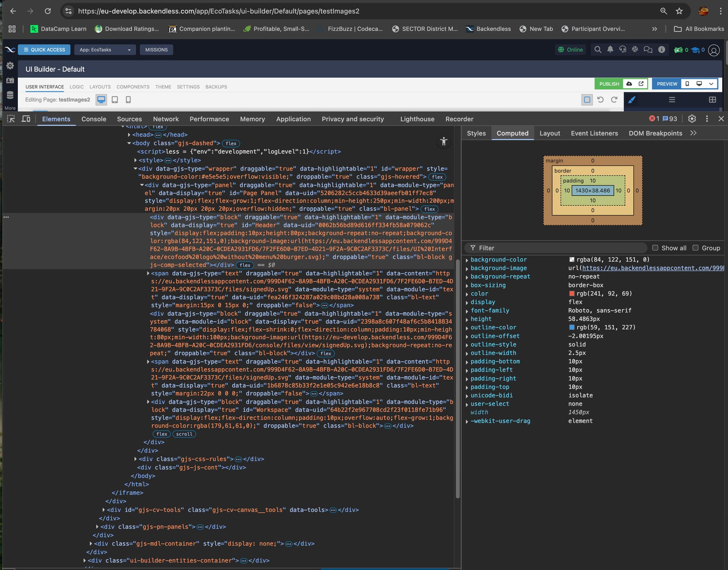
Task: Click the notifications bell icon
Action: point(610,50)
